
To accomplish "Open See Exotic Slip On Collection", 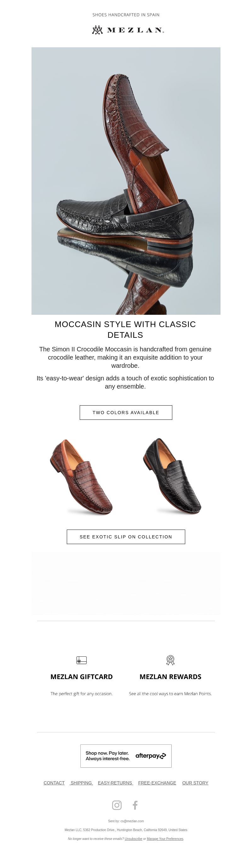I will point(126,537).
